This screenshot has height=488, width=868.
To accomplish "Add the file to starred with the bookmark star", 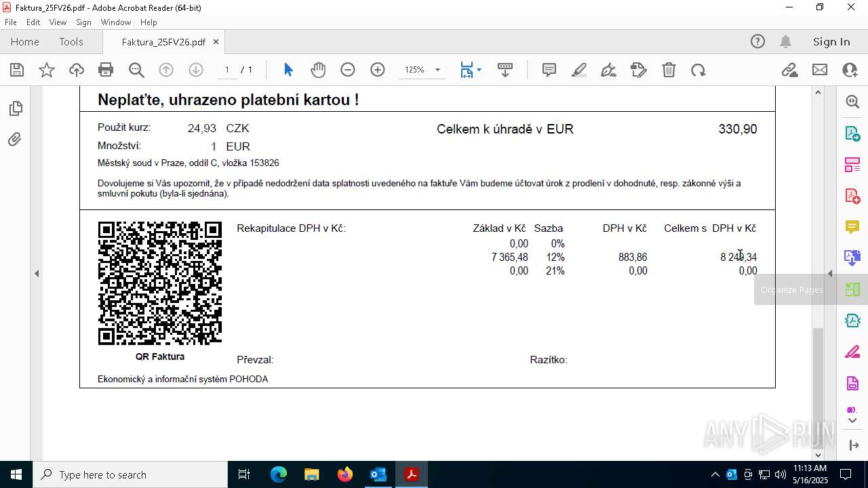I will coord(47,70).
